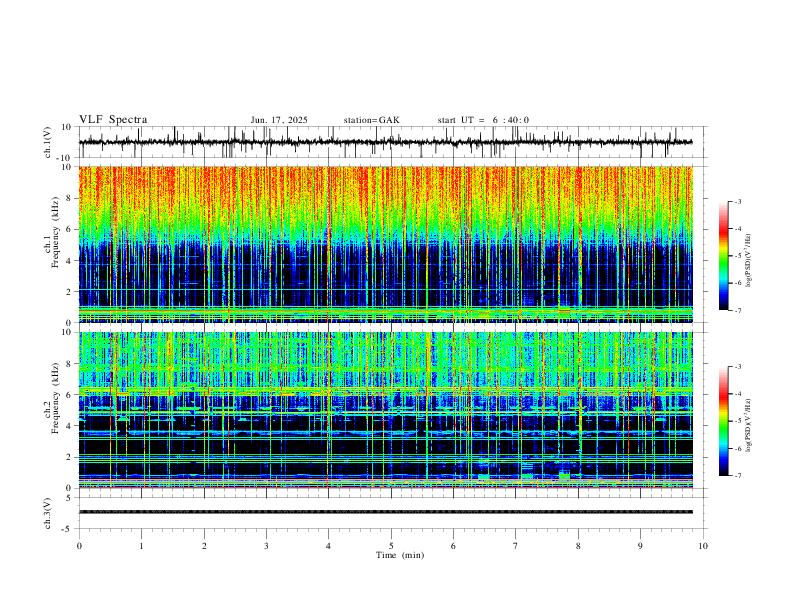Click the date text "Jun. 17, 2025"
The image size is (792, 612).
pyautogui.click(x=279, y=120)
